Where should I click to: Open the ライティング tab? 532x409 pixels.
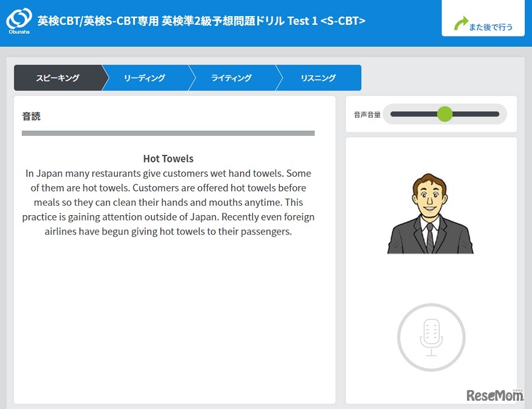[231, 78]
